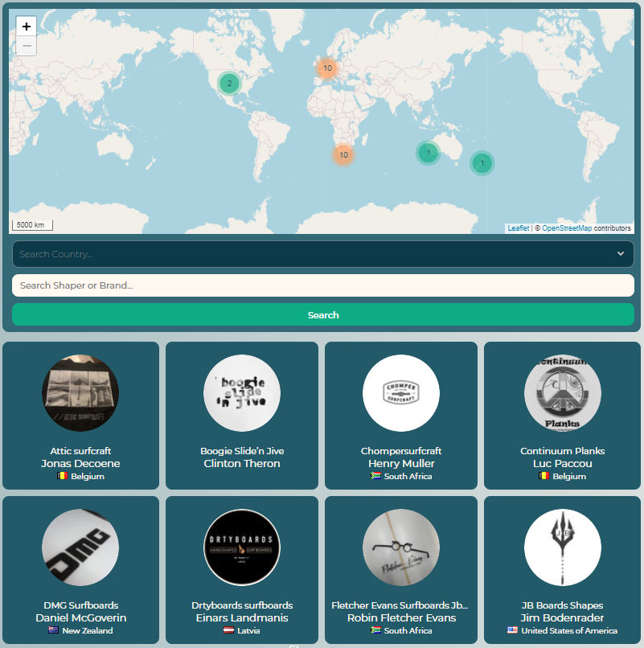The width and height of the screenshot is (644, 648).
Task: Click the Fletcher Evans Surfboards Jb... title
Action: click(400, 605)
